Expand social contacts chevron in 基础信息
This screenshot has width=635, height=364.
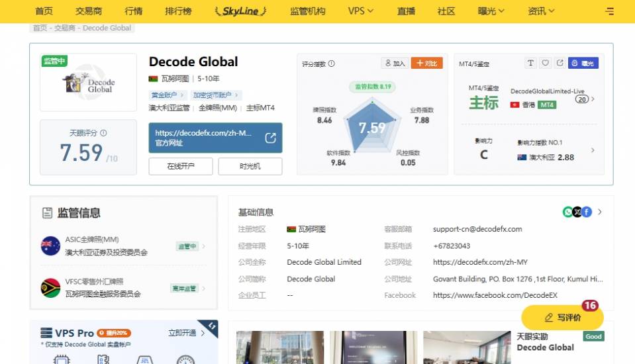coord(600,212)
